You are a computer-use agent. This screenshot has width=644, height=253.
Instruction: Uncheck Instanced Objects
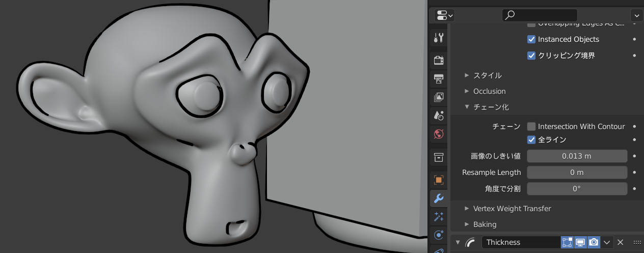click(x=531, y=39)
